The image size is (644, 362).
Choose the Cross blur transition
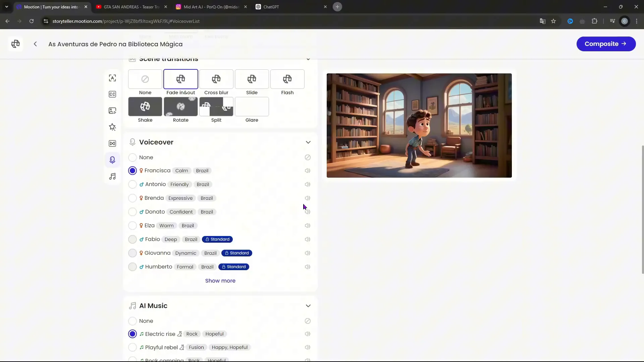(216, 79)
